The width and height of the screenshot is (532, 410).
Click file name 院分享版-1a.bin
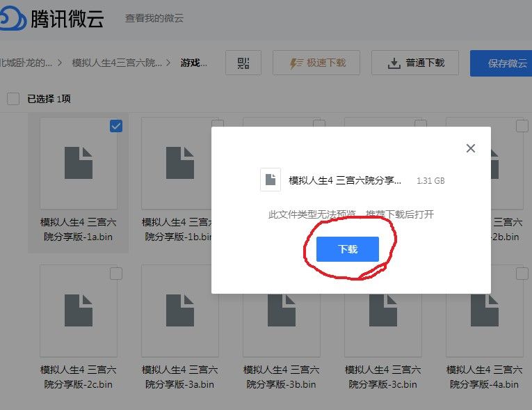[x=79, y=237]
